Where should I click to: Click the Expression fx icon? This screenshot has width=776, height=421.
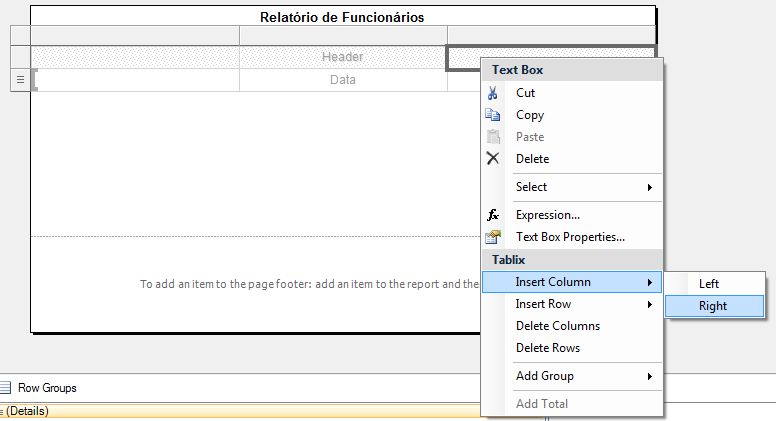[492, 215]
